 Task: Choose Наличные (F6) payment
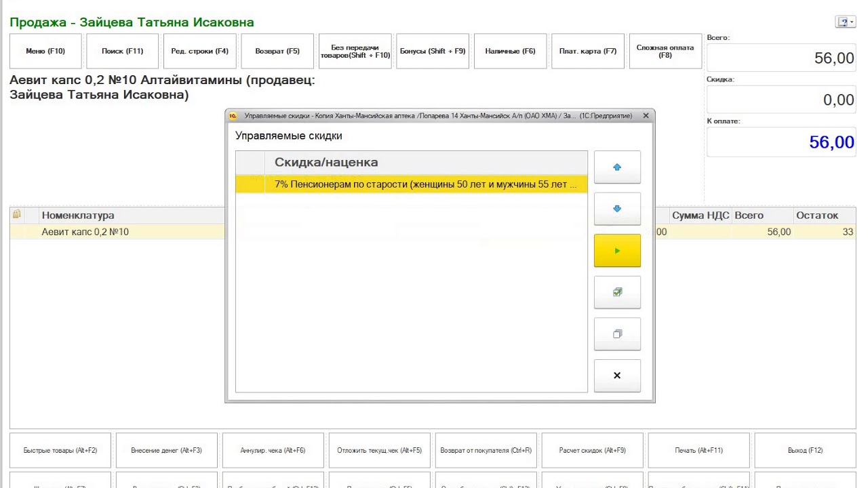511,52
